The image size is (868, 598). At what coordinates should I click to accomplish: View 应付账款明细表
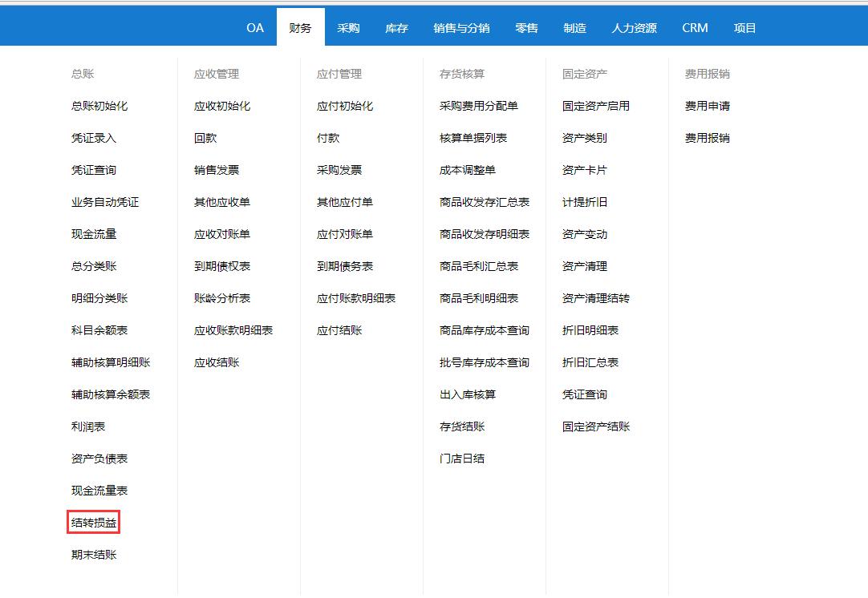(x=356, y=298)
